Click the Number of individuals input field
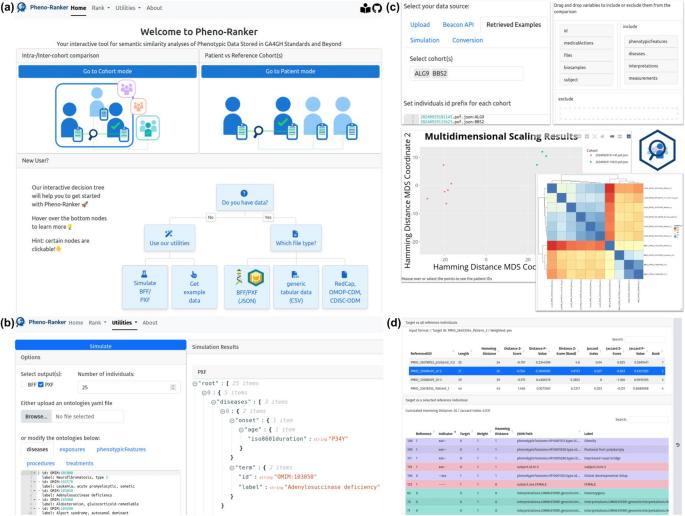 pos(129,387)
